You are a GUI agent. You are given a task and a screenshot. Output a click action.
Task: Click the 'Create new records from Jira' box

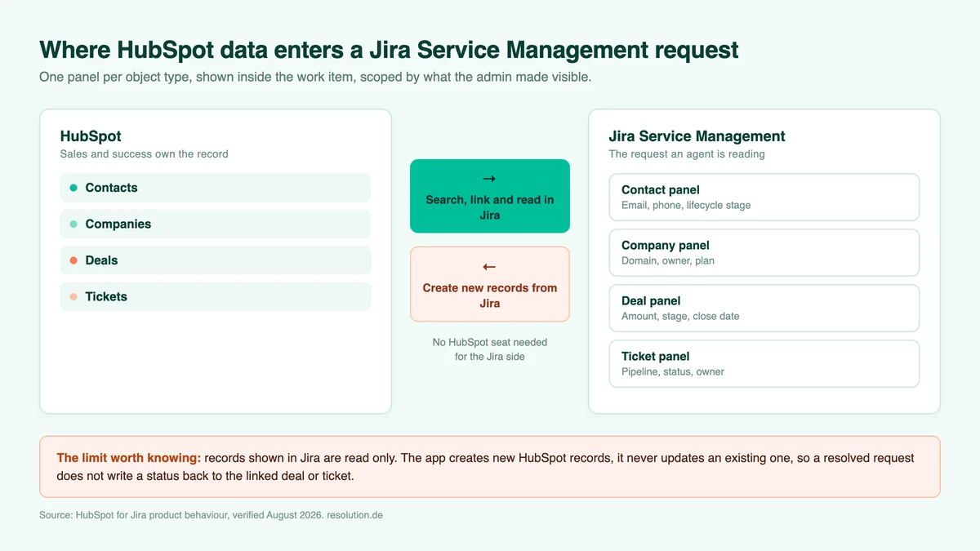point(490,284)
